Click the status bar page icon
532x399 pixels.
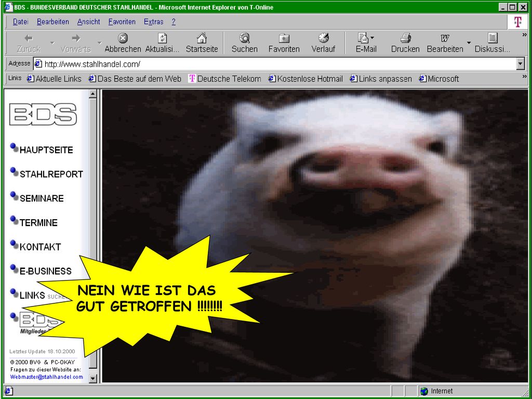[8, 391]
